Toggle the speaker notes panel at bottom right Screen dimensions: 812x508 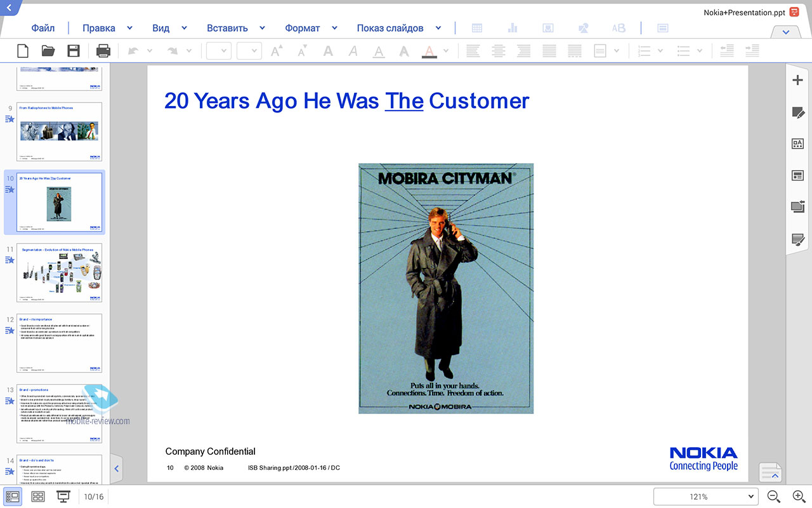point(771,472)
